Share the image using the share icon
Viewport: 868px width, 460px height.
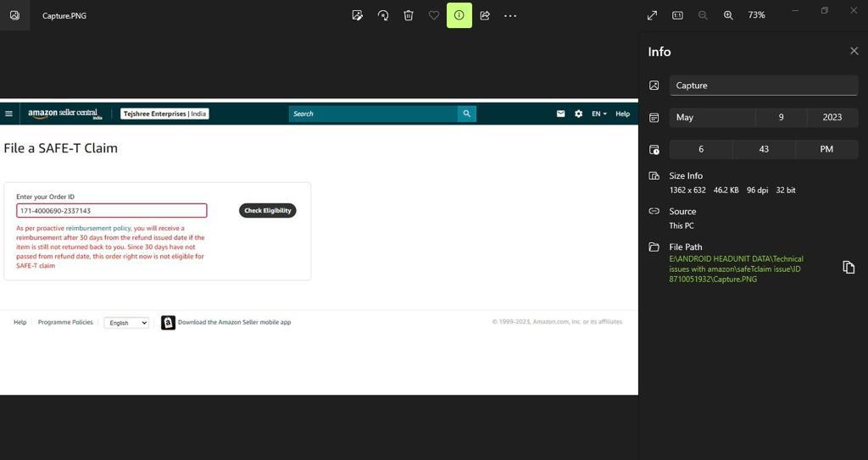(485, 15)
